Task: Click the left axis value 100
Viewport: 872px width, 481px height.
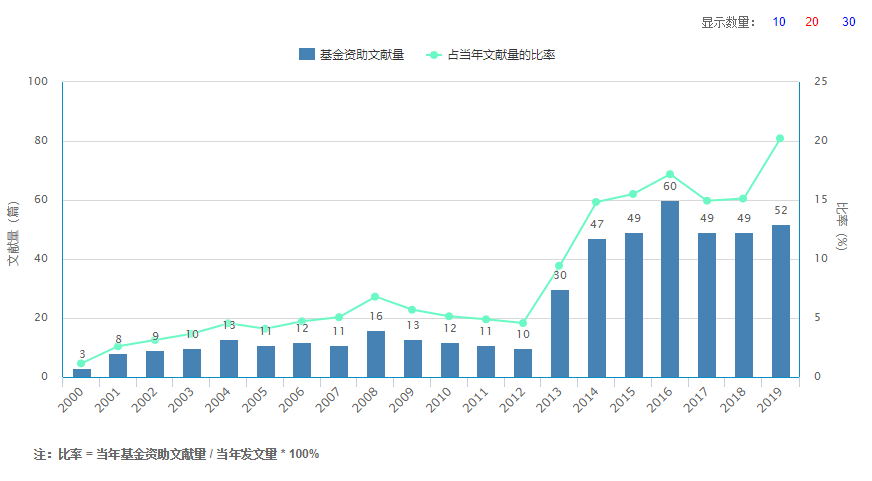Action: coord(38,81)
